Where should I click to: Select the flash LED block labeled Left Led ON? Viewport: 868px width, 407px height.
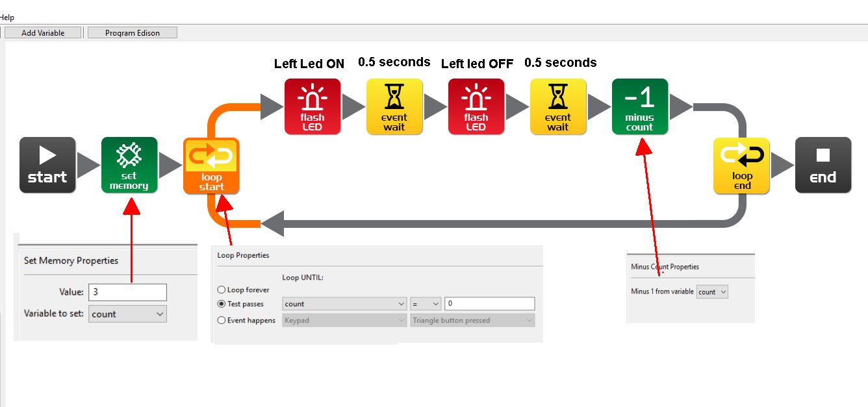point(313,106)
